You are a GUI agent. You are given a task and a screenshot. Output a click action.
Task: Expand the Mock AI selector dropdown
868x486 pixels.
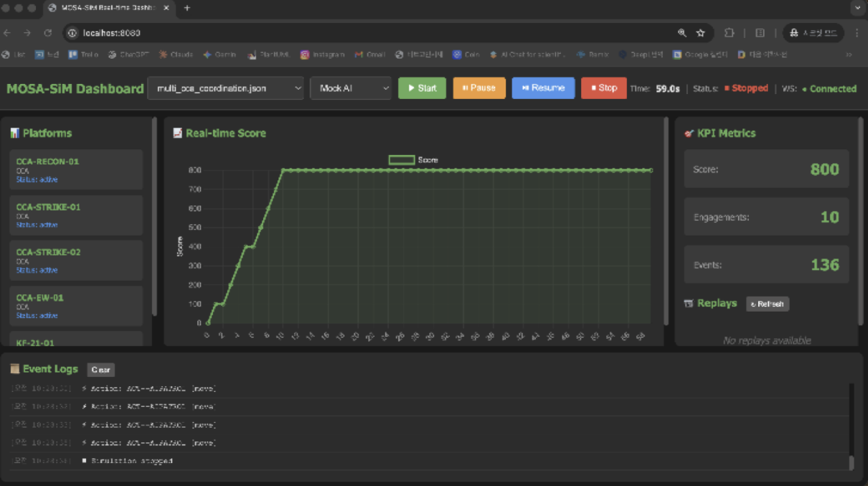pyautogui.click(x=350, y=88)
